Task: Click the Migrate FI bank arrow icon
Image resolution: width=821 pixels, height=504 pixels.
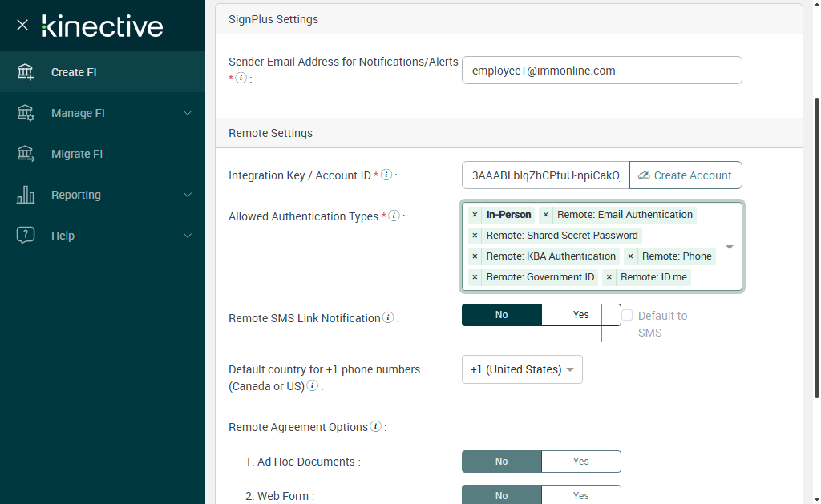Action: [25, 153]
